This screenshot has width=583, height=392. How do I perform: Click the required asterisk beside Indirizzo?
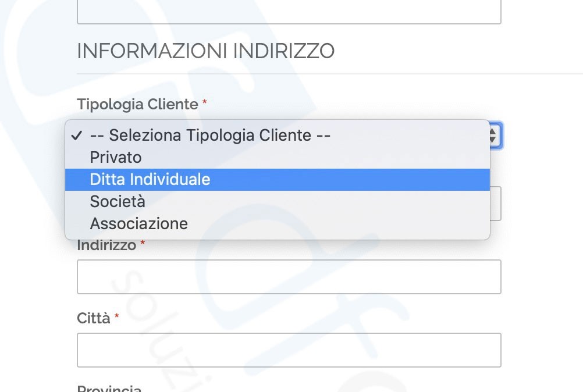(x=143, y=243)
